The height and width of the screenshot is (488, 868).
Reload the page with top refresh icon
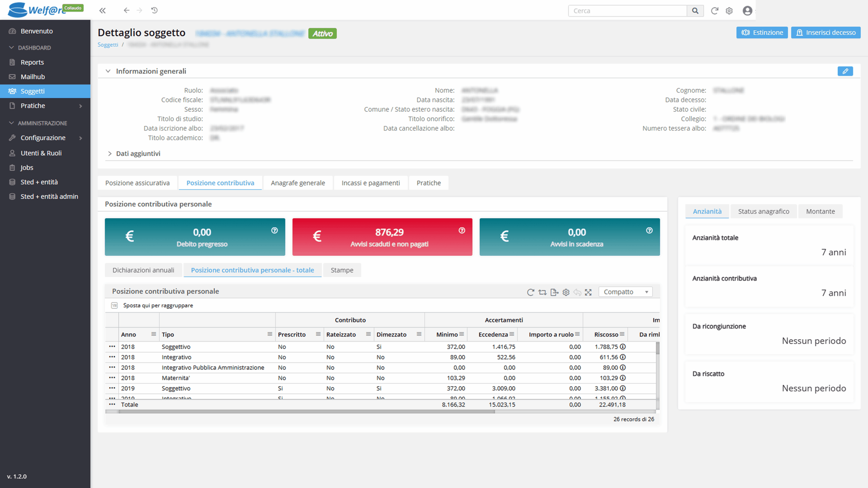coord(714,11)
